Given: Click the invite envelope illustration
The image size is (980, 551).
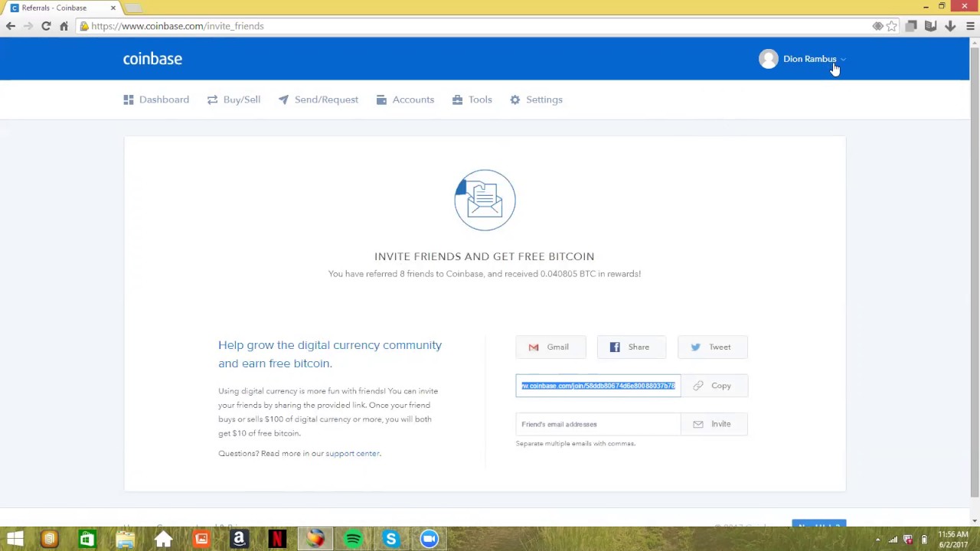Looking at the screenshot, I should click(x=485, y=200).
